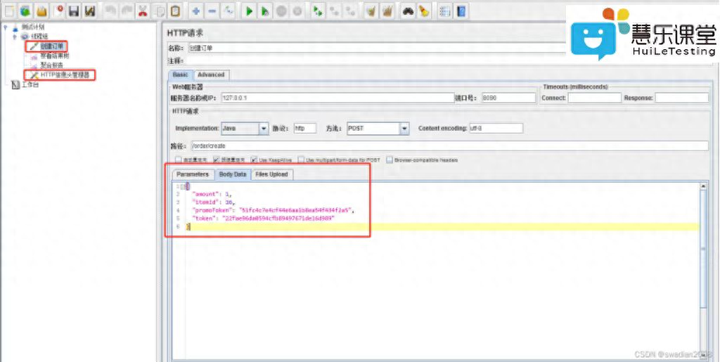This screenshot has height=362, width=720.
Task: Select the 线程组 tree node
Action: click(x=39, y=36)
